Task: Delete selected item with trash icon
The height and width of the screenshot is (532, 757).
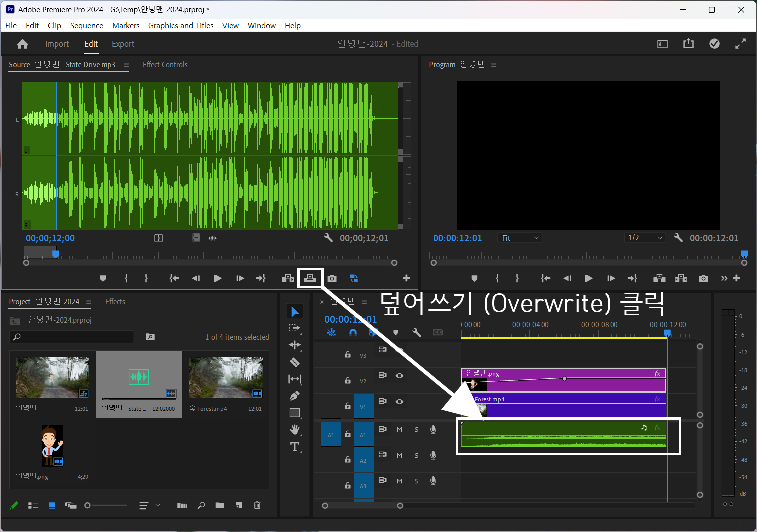Action: click(257, 505)
